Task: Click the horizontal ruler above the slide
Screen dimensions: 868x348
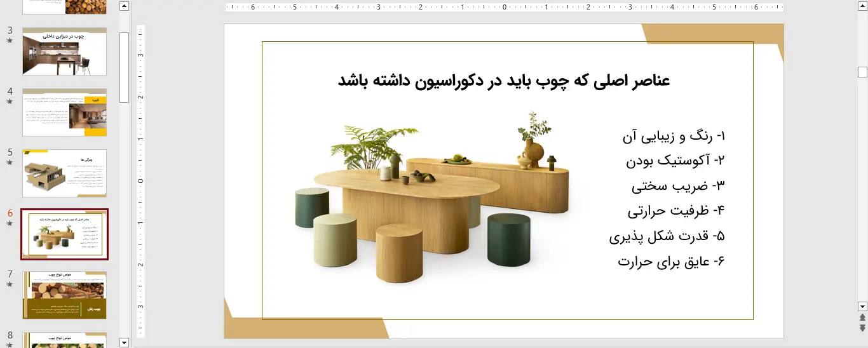Action: pos(504,8)
